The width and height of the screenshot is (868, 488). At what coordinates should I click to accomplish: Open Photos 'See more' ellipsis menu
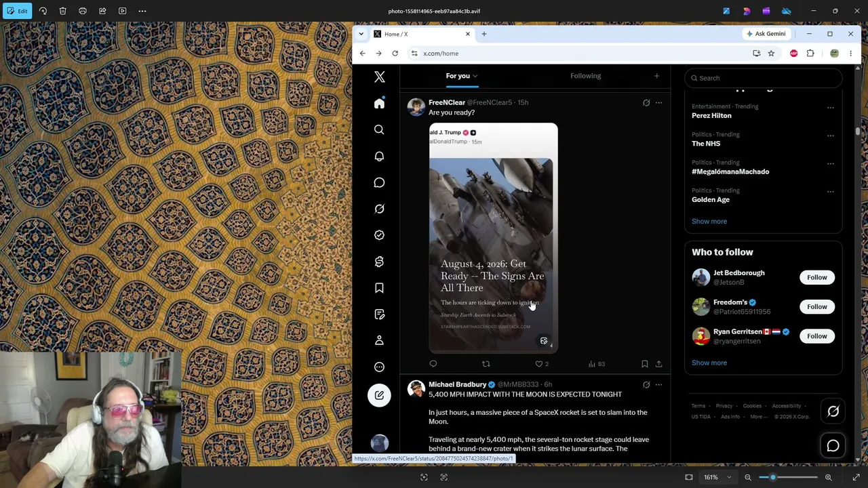pyautogui.click(x=142, y=11)
